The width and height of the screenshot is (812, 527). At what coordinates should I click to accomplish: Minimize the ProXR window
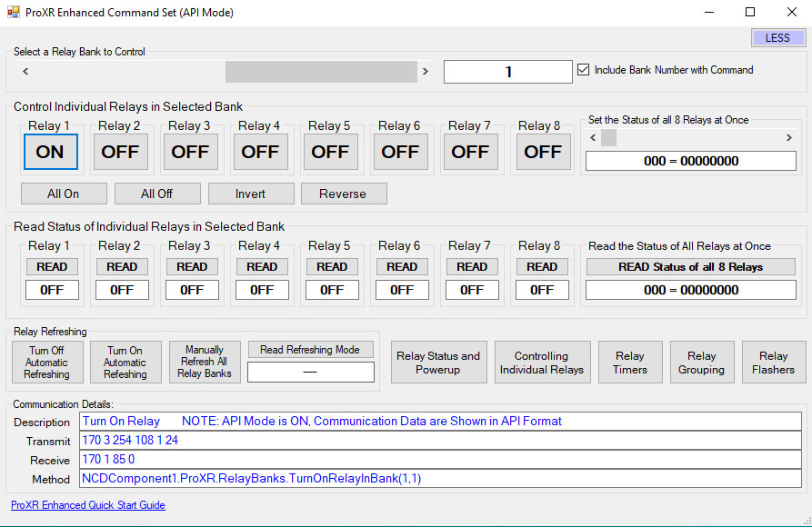[x=709, y=12]
